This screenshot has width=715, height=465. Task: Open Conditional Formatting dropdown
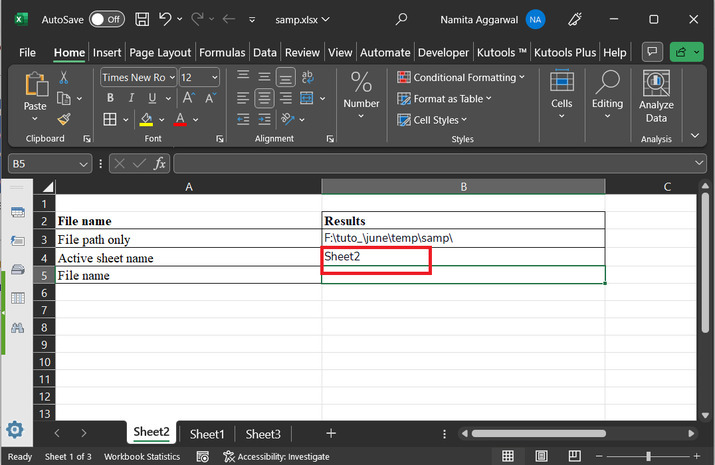point(468,77)
